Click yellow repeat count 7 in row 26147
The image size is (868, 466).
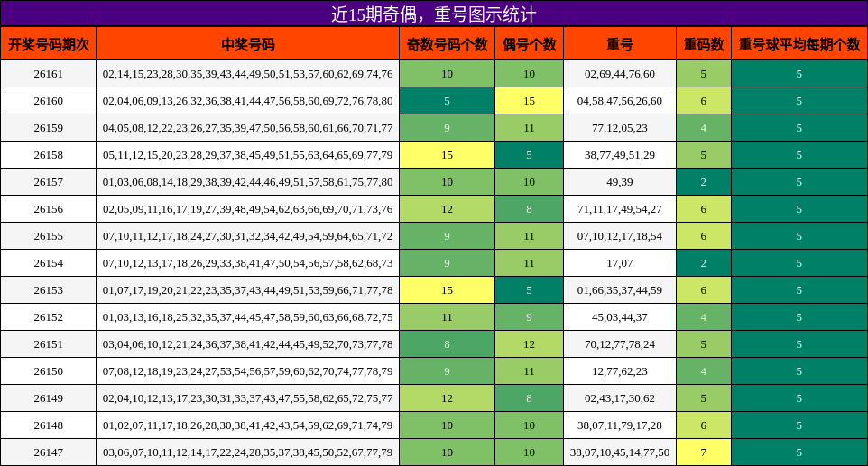click(x=703, y=452)
